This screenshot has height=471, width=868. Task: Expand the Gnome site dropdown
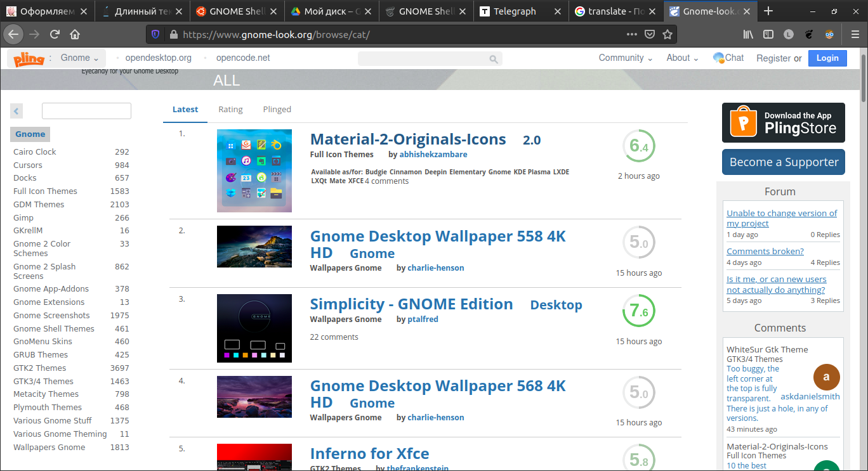(x=79, y=58)
